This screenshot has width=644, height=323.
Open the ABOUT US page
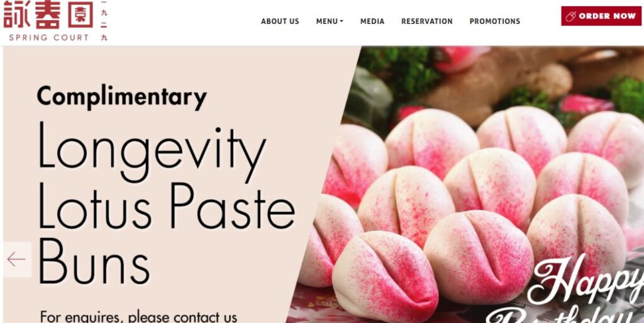point(280,21)
